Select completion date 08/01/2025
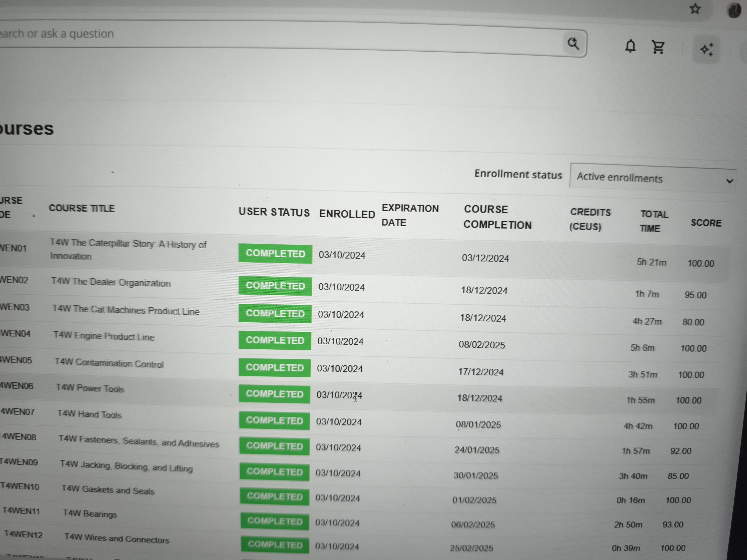The image size is (747, 560). pos(478,424)
